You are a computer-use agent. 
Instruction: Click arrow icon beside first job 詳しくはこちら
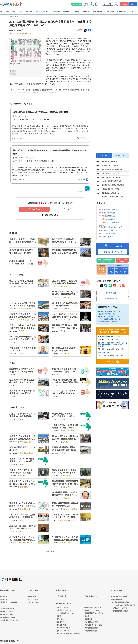pos(87,138)
